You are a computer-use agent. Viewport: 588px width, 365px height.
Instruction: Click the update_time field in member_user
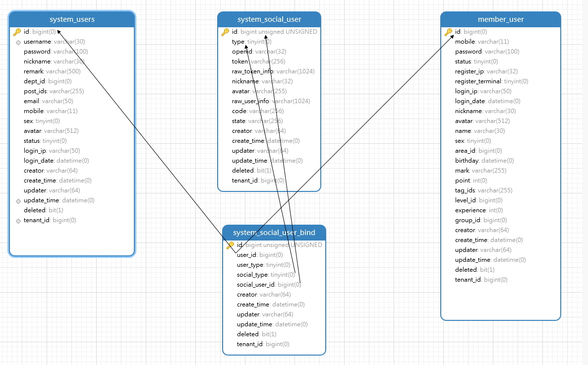click(490, 260)
